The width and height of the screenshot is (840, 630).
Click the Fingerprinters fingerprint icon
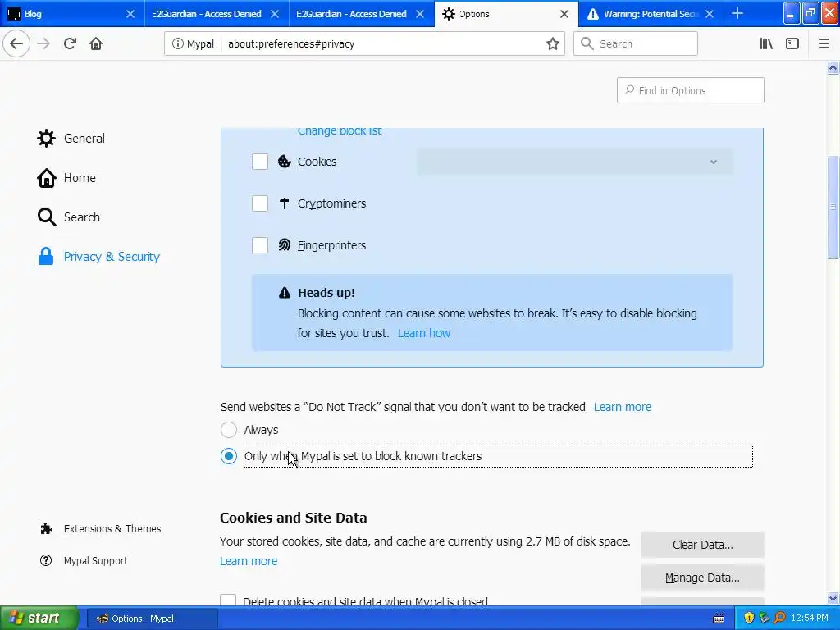click(x=285, y=244)
